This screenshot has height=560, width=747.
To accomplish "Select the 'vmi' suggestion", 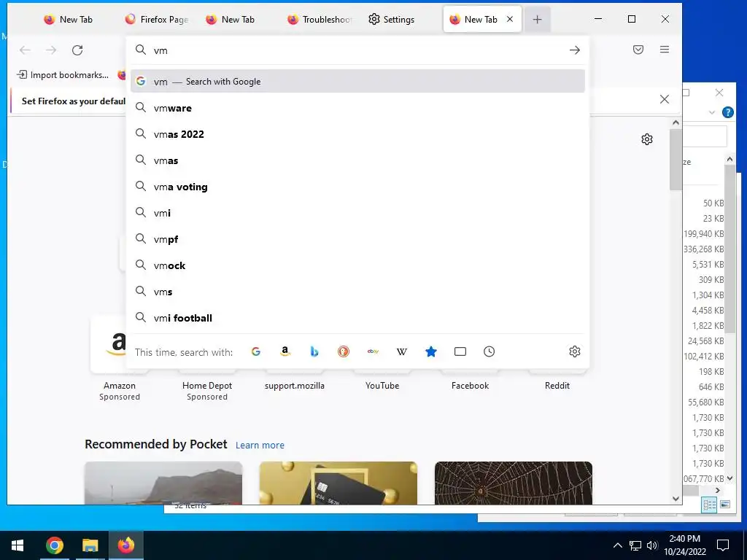I will coord(357,213).
